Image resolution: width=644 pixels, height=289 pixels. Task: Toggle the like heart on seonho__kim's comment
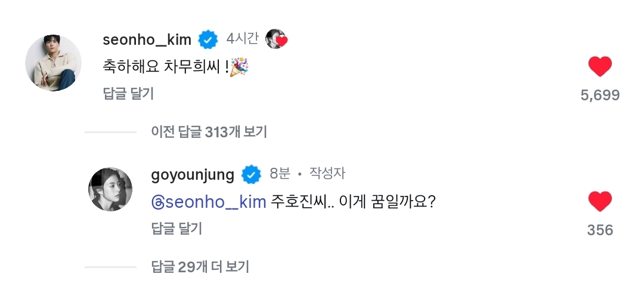pyautogui.click(x=600, y=67)
